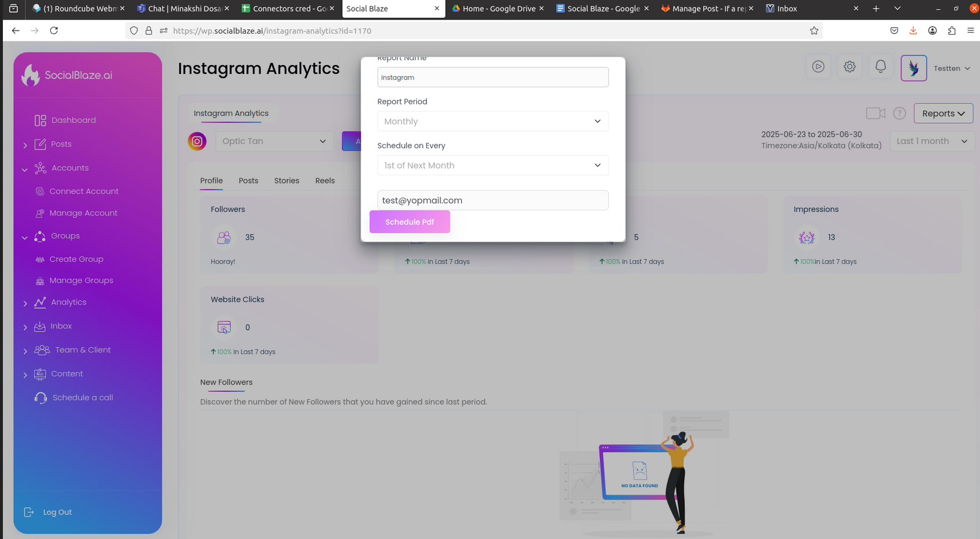
Task: Switch to the Reels tab
Action: [x=325, y=181]
